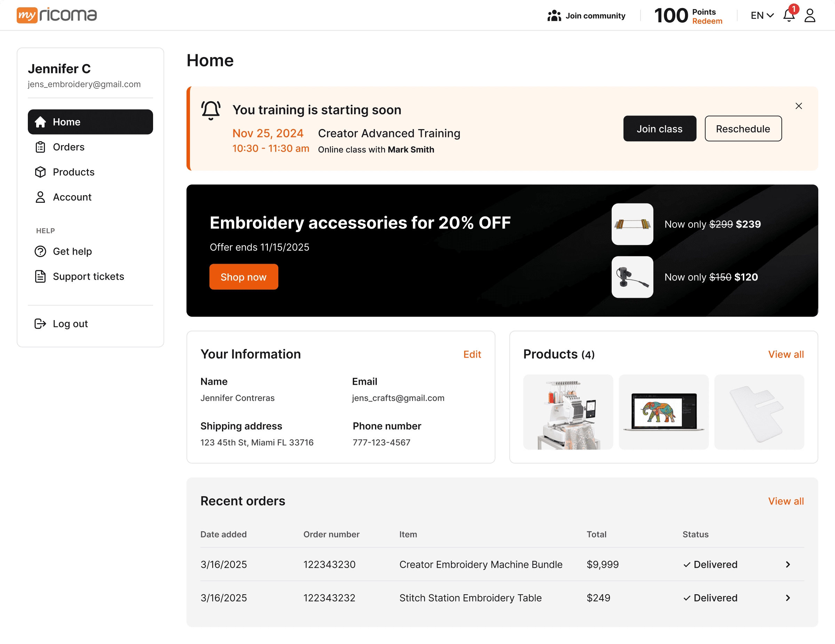
Task: Open Support tickets in the sidebar
Action: coord(90,277)
